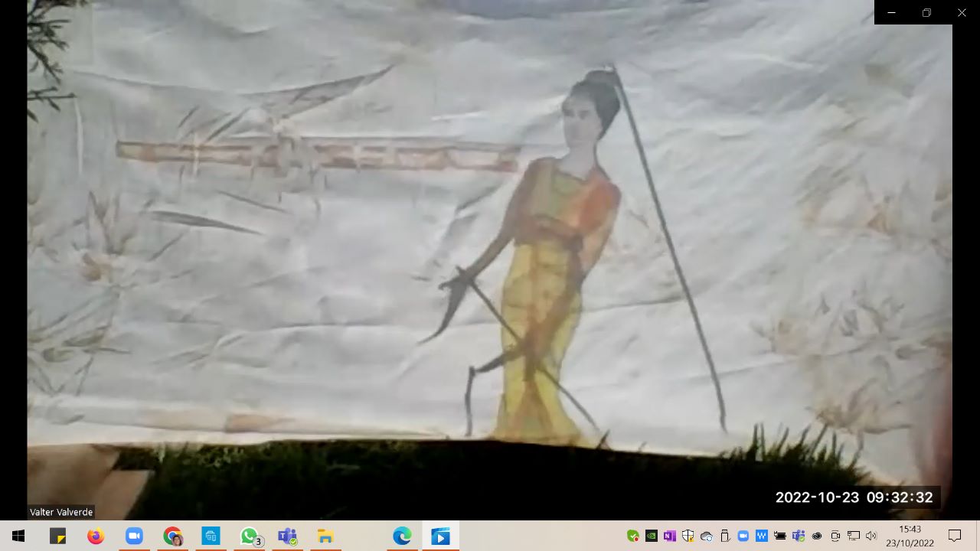980x551 pixels.
Task: Switch to Microsoft Edge on the taskbar
Action: (x=402, y=536)
